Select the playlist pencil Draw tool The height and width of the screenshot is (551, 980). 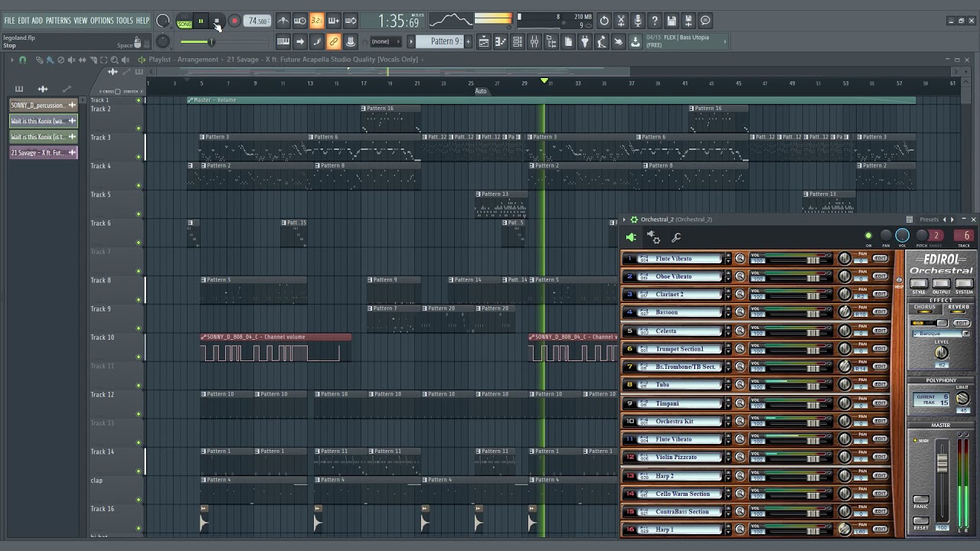(x=39, y=60)
